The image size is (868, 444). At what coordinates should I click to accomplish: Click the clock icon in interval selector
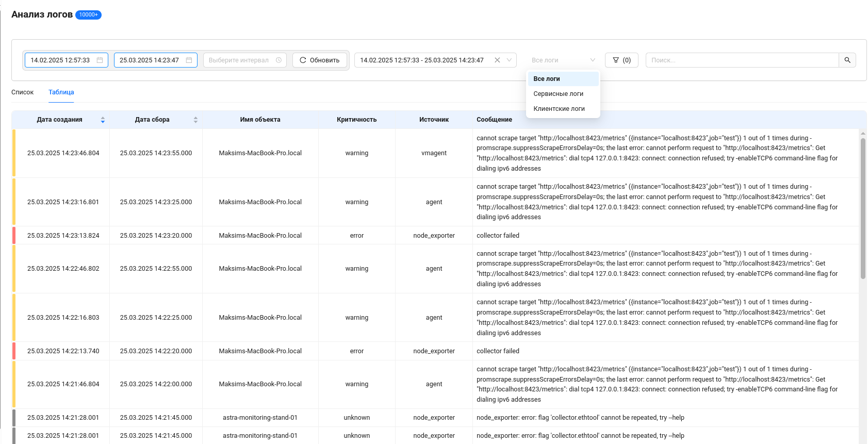279,60
